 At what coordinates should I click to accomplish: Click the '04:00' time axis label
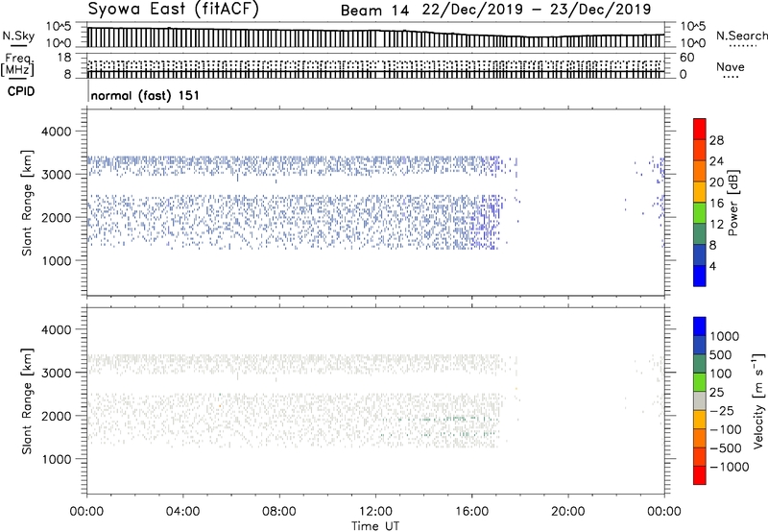click(182, 512)
